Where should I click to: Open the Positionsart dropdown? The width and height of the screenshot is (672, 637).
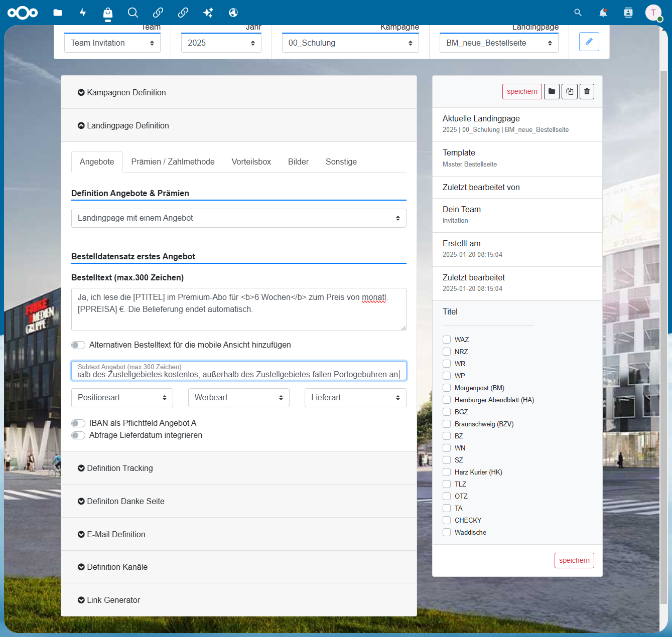[122, 398]
